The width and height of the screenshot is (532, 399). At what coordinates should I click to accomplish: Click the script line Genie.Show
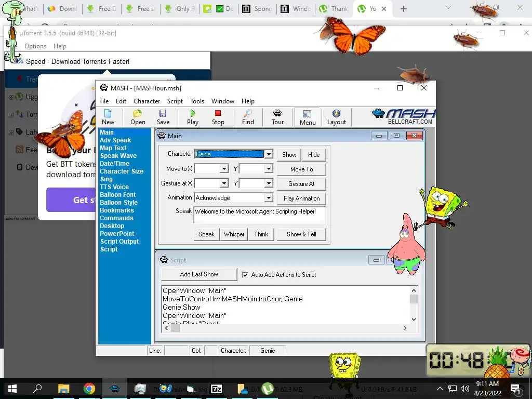click(181, 308)
